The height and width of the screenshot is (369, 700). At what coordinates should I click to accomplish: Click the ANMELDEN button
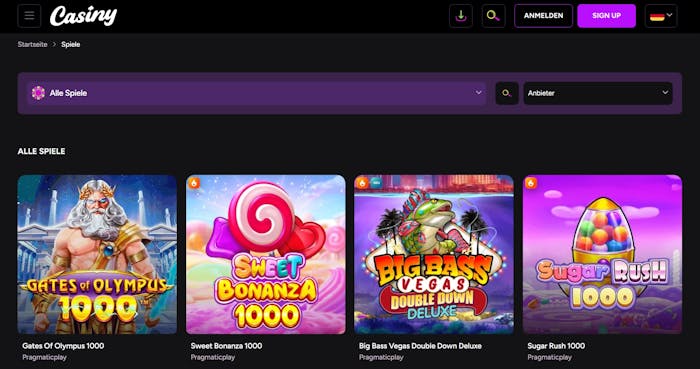pos(543,16)
